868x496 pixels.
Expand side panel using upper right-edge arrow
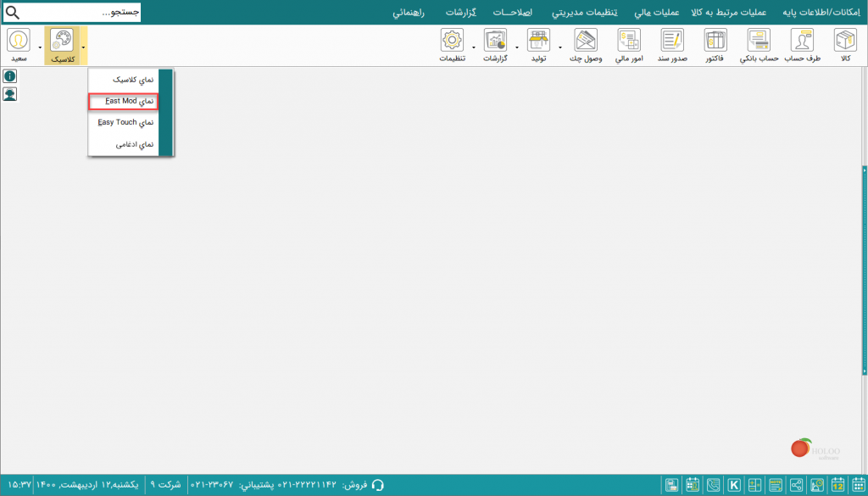865,170
